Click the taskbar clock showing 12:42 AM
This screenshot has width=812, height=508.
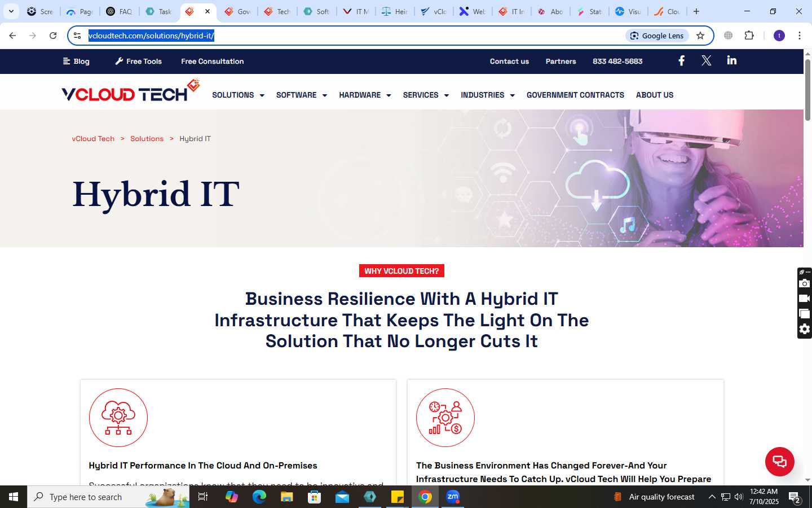(764, 497)
